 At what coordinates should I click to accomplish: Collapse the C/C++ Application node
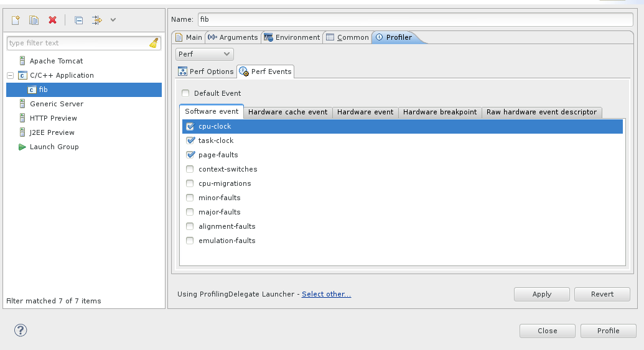[x=11, y=75]
